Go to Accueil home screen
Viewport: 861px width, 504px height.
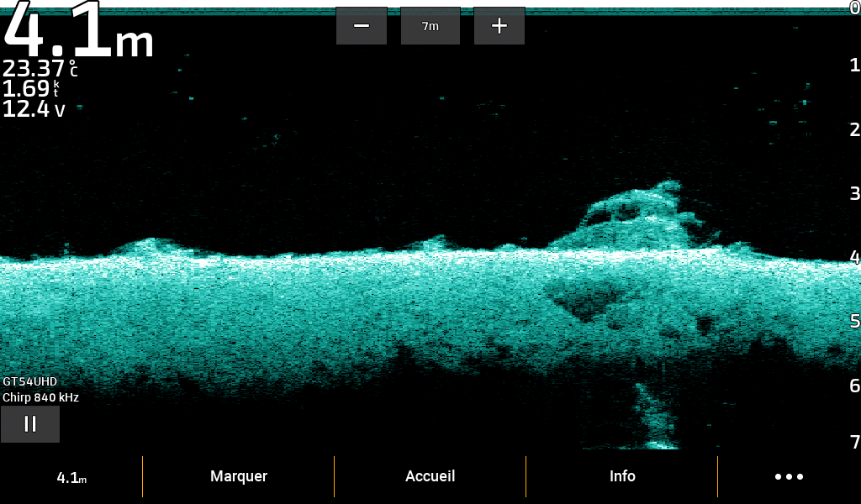(x=430, y=476)
